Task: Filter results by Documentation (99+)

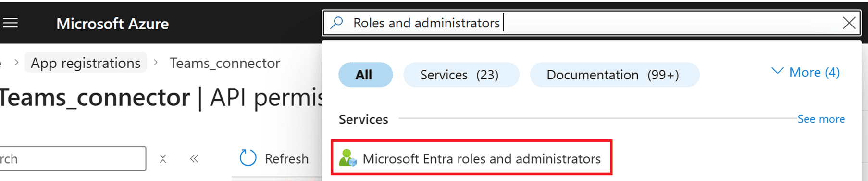Action: coord(614,75)
